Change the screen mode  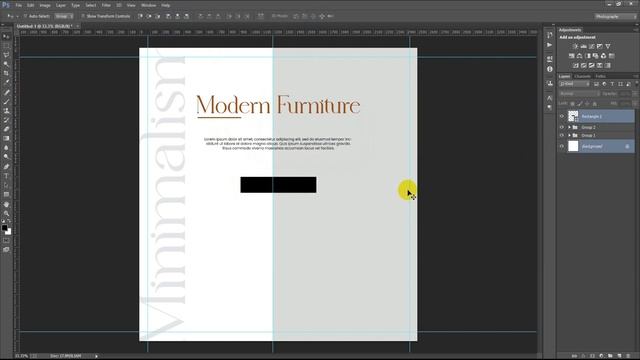[6, 249]
